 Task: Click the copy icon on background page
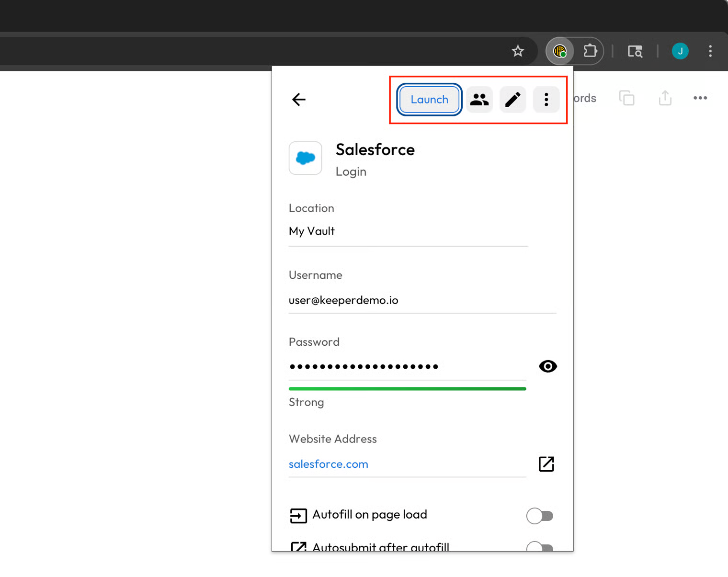[626, 98]
